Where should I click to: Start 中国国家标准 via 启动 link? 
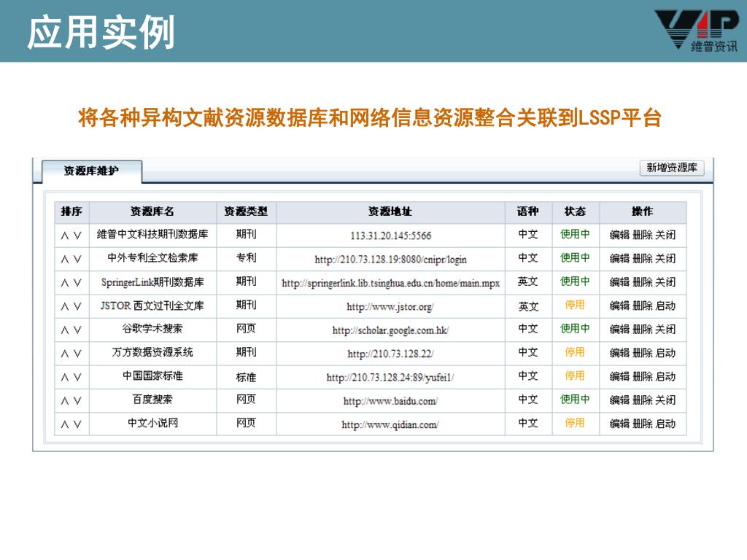click(x=665, y=377)
